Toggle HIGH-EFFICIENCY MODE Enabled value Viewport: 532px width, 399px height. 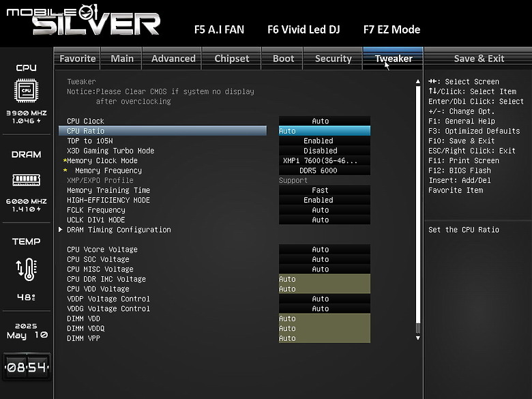point(325,200)
